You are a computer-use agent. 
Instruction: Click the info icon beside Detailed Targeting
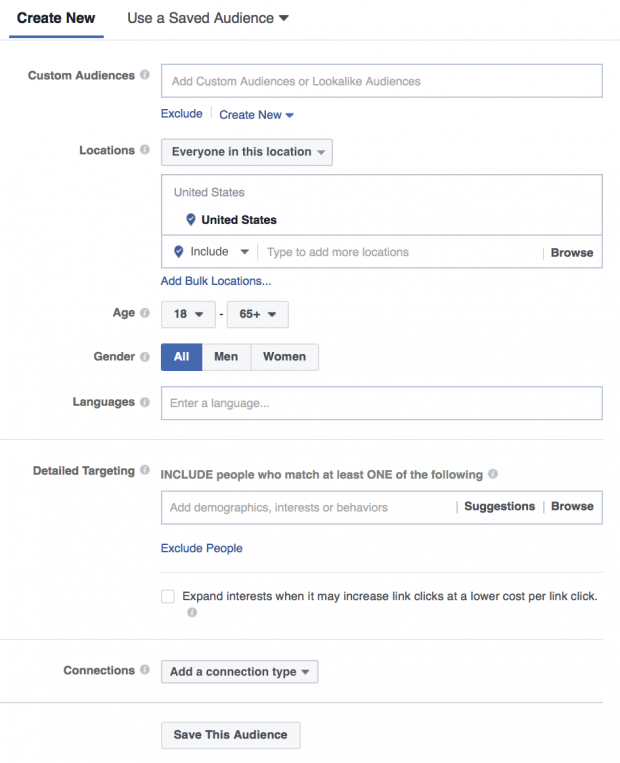145,470
